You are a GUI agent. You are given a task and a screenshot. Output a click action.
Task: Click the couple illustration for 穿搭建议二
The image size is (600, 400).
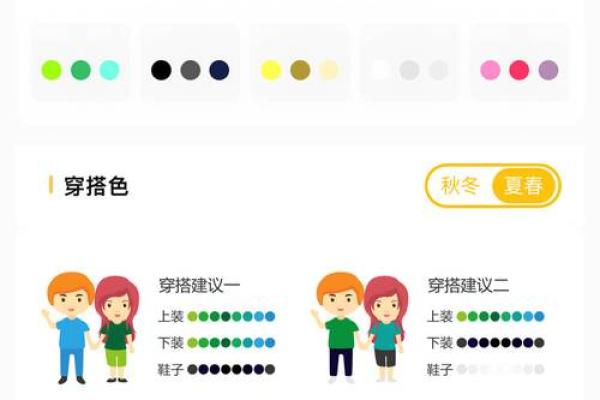(360, 328)
